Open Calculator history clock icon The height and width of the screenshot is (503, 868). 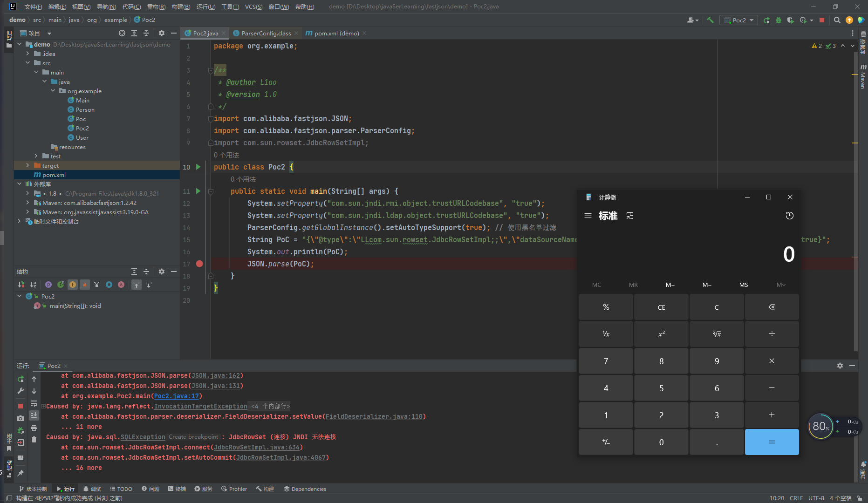(789, 216)
